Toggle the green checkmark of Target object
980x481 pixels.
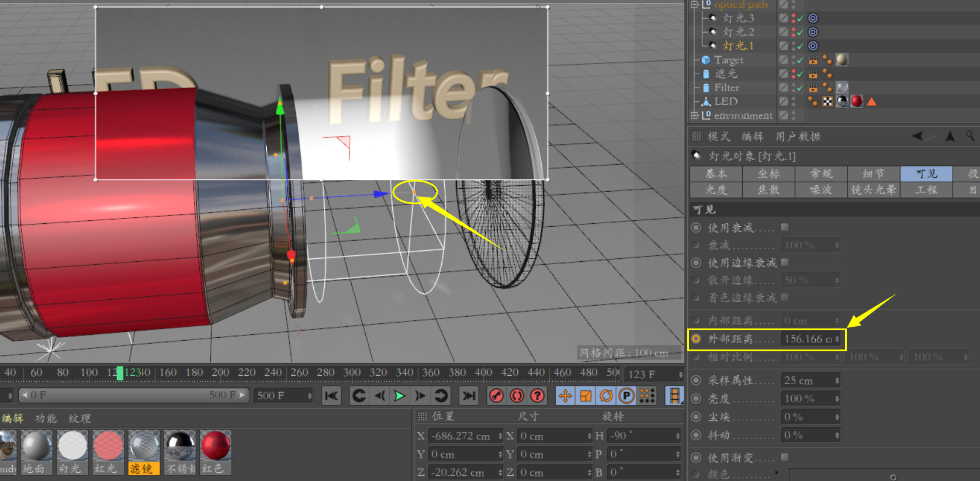coord(800,60)
